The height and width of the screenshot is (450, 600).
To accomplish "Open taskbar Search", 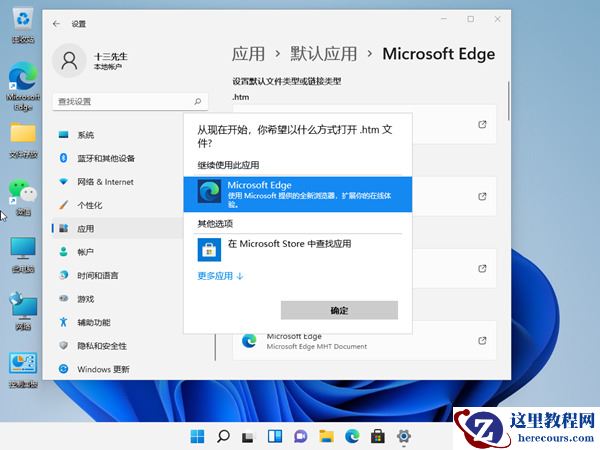I will coord(223,436).
